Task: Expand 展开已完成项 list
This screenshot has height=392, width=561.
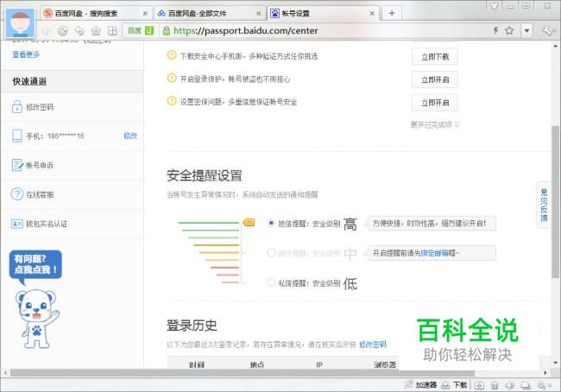Action: (x=435, y=124)
